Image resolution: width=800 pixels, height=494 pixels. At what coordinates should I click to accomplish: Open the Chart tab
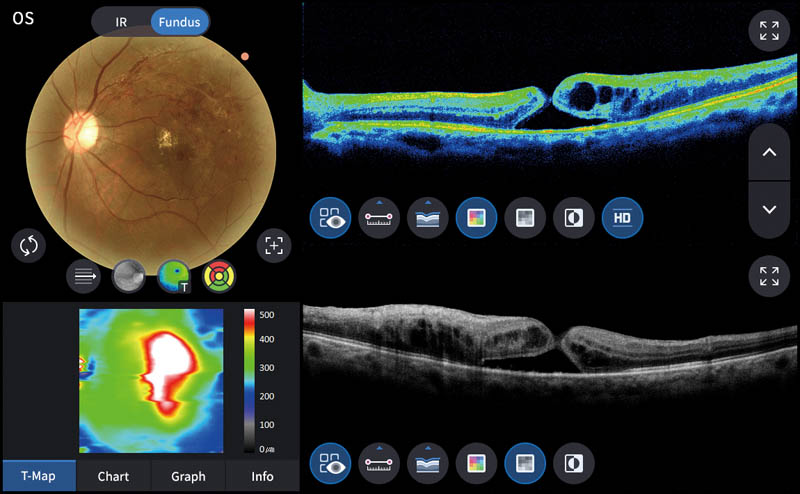tap(113, 476)
